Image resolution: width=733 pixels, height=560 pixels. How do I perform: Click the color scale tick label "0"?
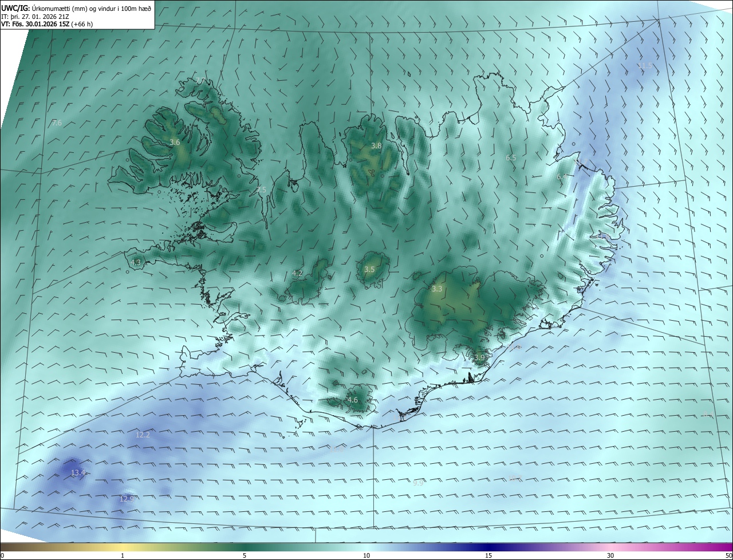2,555
